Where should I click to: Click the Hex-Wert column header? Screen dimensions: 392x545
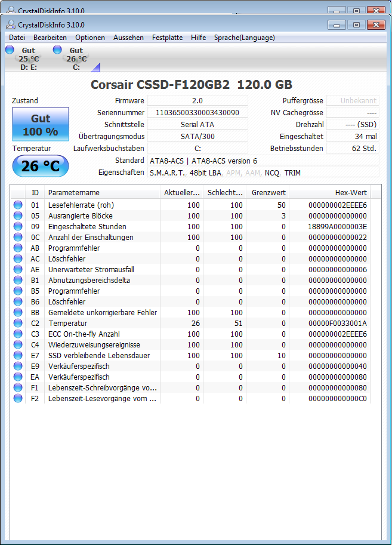[329, 192]
